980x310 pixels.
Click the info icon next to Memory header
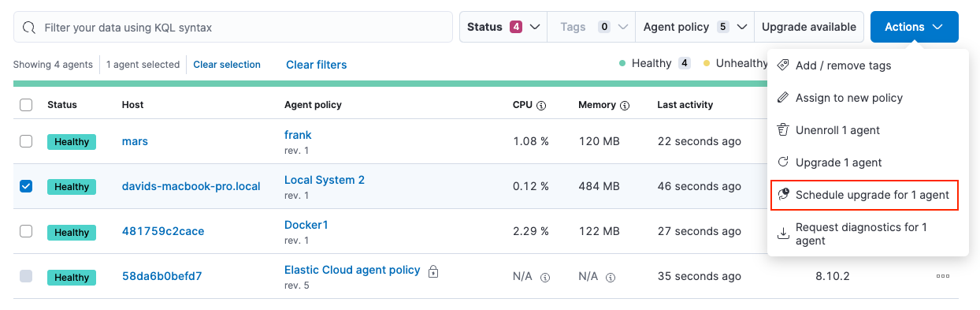[625, 105]
